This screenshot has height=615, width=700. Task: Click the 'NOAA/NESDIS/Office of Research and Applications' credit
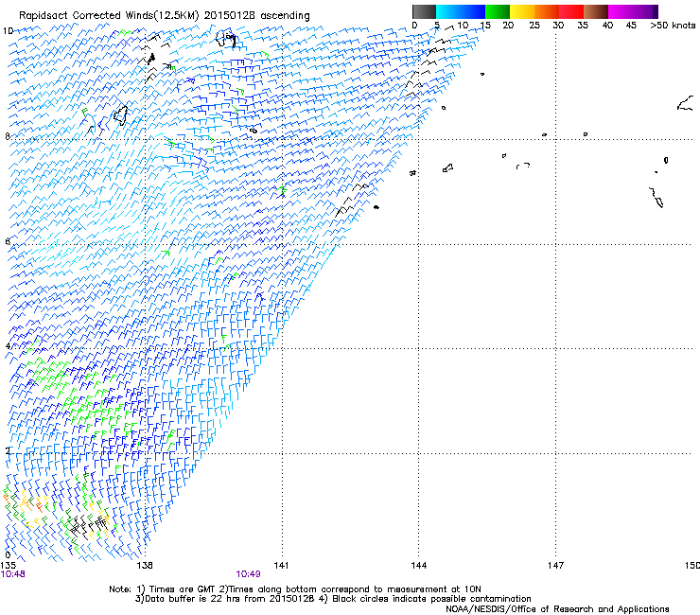pos(557,609)
